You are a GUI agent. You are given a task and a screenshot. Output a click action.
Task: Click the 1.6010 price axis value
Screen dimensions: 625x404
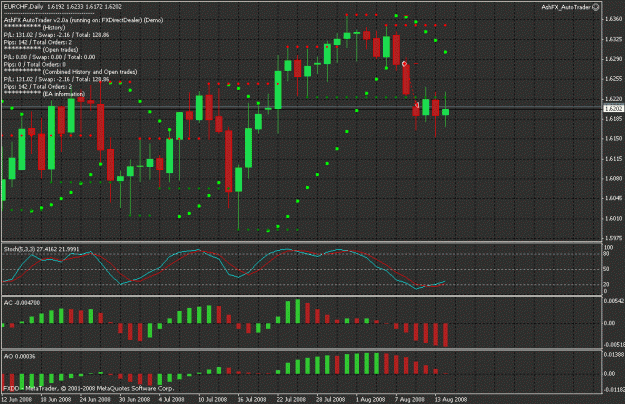point(613,218)
